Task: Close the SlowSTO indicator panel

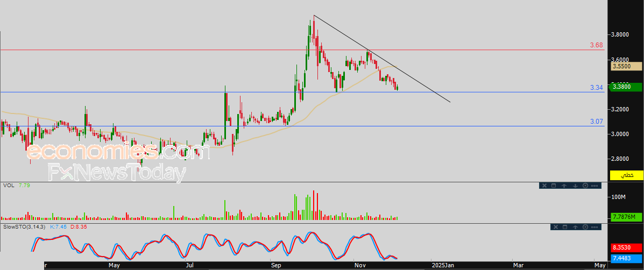Action: [555, 227]
